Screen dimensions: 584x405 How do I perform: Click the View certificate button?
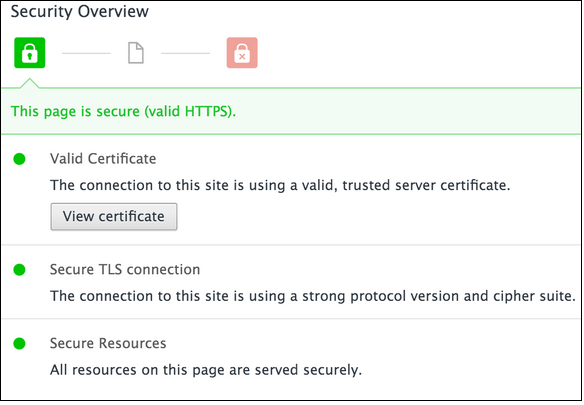[114, 216]
